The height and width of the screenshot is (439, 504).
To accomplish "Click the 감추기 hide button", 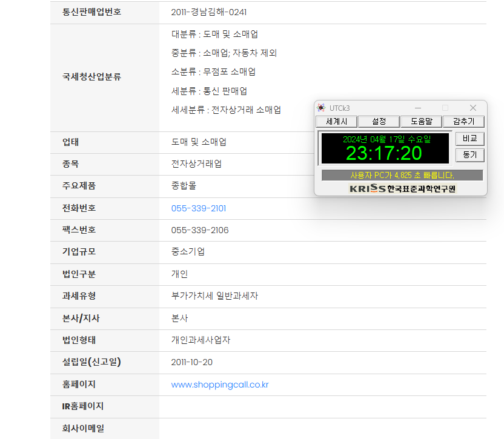I will pyautogui.click(x=463, y=122).
